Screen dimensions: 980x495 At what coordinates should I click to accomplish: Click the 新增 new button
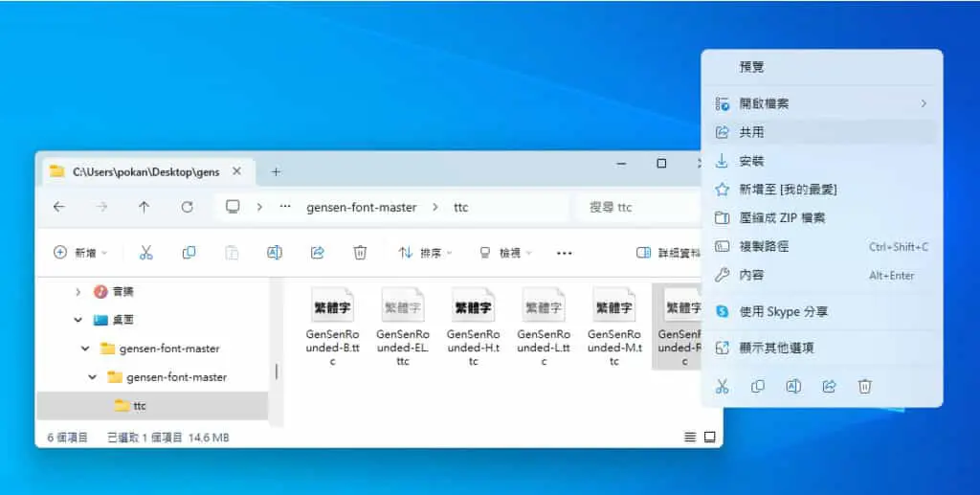click(x=80, y=253)
